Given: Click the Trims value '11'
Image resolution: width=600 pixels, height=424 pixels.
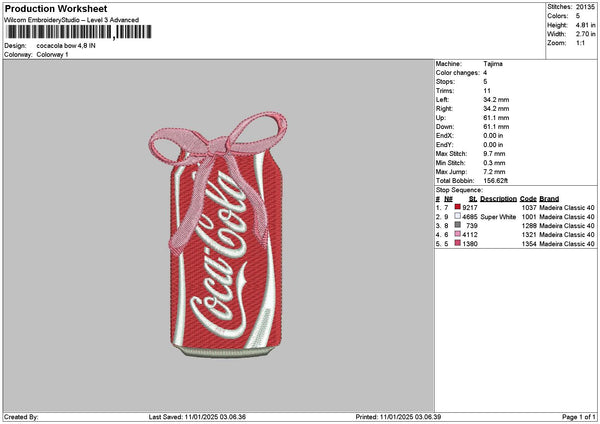Looking at the screenshot, I should (x=487, y=91).
